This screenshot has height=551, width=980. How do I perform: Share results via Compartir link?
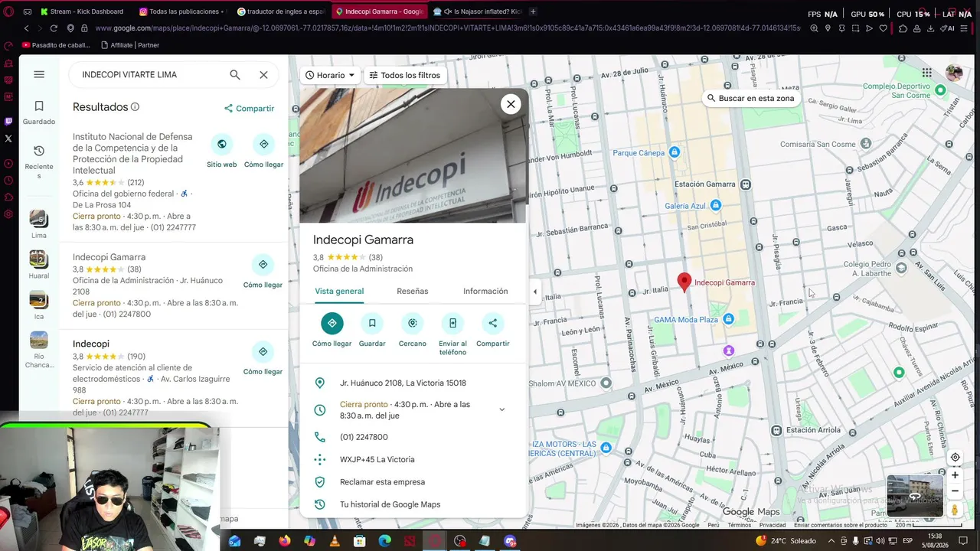(249, 109)
